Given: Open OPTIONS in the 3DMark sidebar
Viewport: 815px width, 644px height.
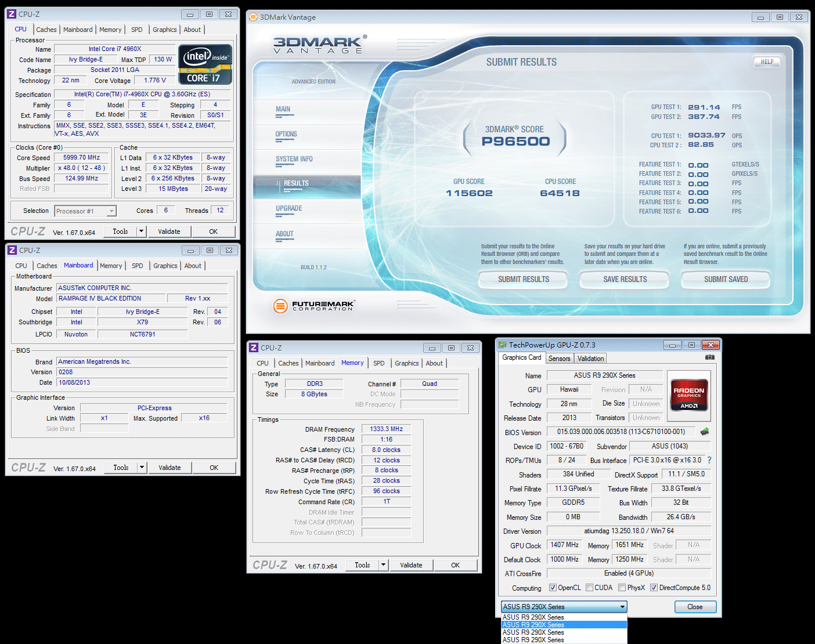Looking at the screenshot, I should (286, 134).
